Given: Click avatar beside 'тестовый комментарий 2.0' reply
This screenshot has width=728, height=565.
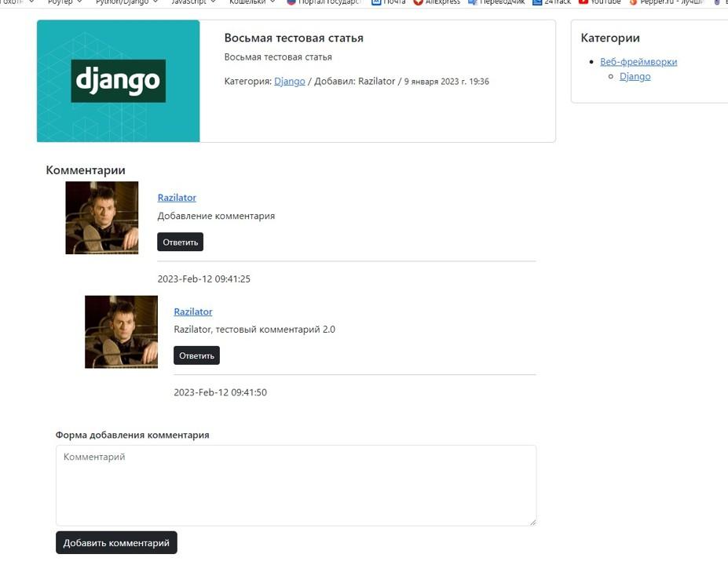Looking at the screenshot, I should tap(121, 332).
